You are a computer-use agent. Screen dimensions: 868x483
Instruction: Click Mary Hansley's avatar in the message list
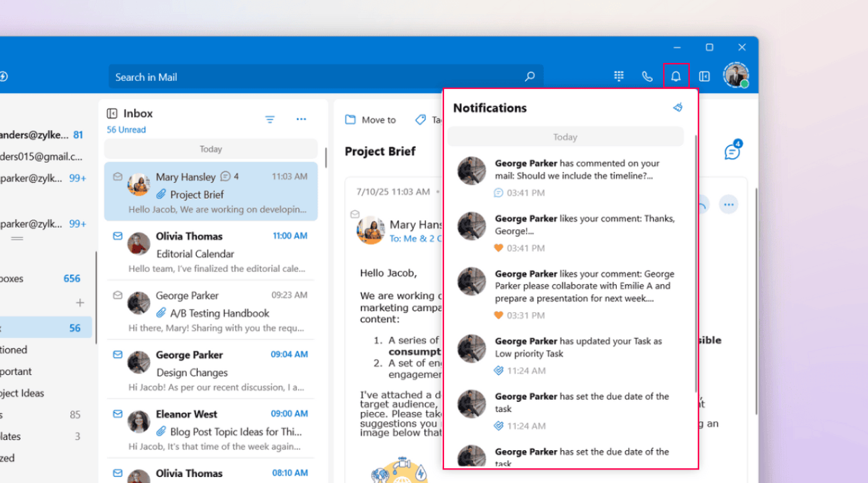coord(139,184)
